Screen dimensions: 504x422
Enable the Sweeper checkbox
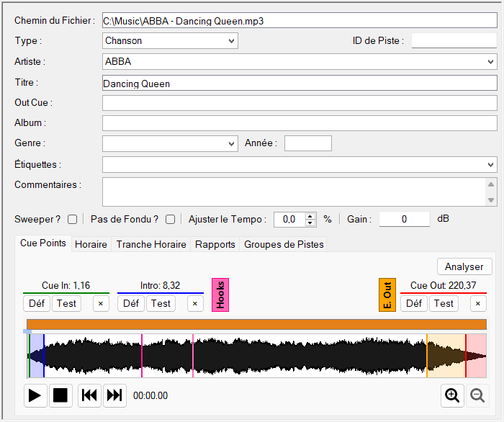click(72, 220)
